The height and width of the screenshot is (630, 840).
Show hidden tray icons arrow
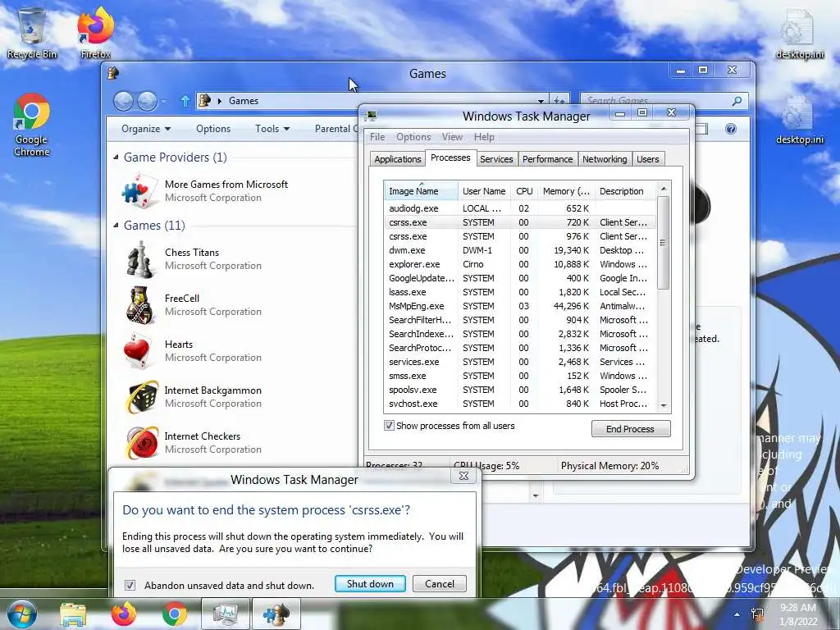[737, 614]
